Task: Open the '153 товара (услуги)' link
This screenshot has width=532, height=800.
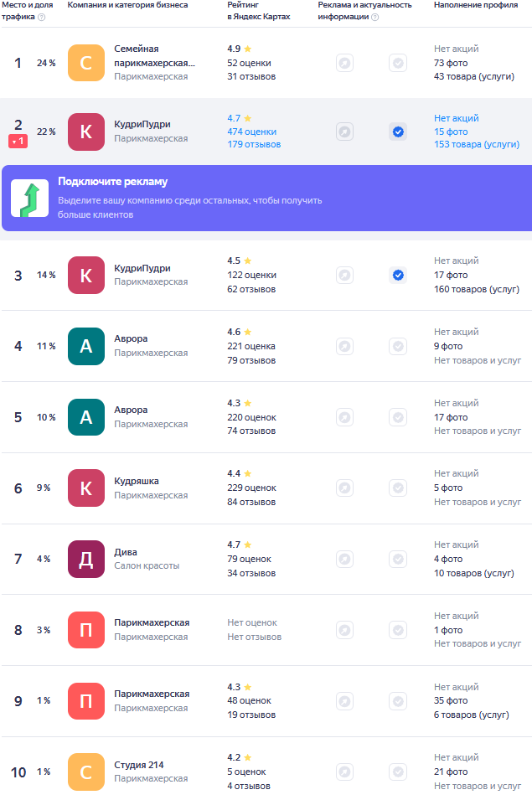Action: tap(477, 144)
